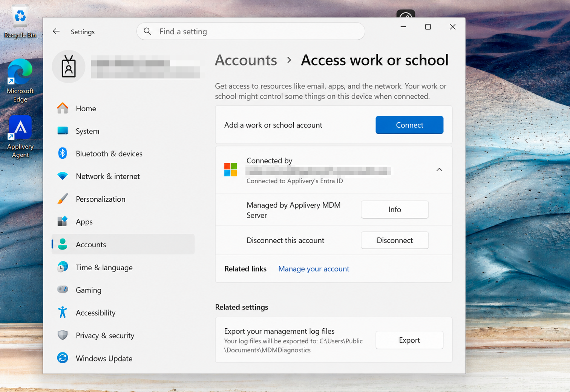The width and height of the screenshot is (570, 392).
Task: Open the user profile avatar icon
Action: coord(69,67)
